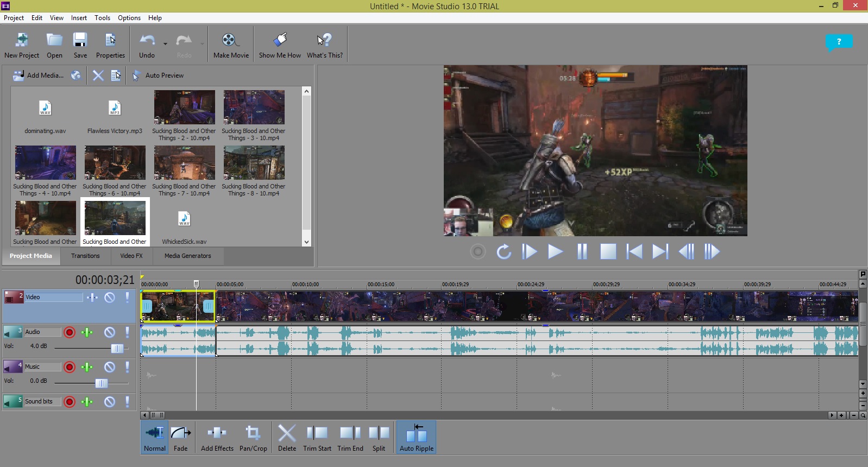
Task: Arm the Music track for record
Action: click(x=70, y=367)
